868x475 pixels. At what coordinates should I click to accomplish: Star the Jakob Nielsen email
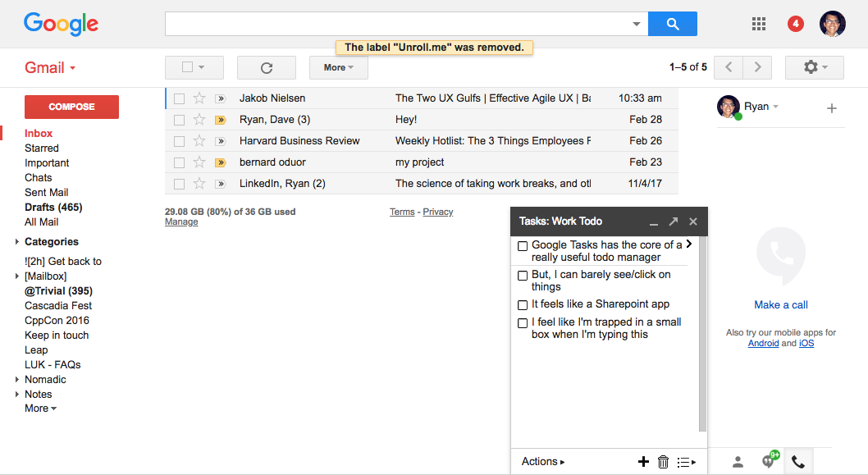click(199, 98)
